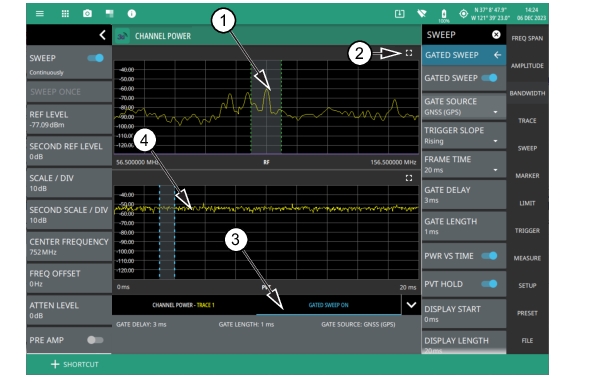Click the GPS location status icon

coord(463,14)
